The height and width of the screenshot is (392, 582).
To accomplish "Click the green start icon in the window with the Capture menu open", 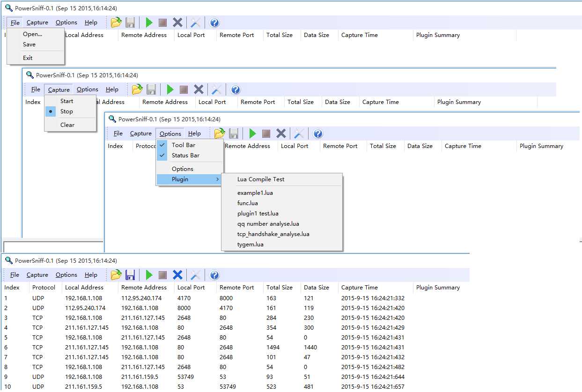I will [x=170, y=89].
